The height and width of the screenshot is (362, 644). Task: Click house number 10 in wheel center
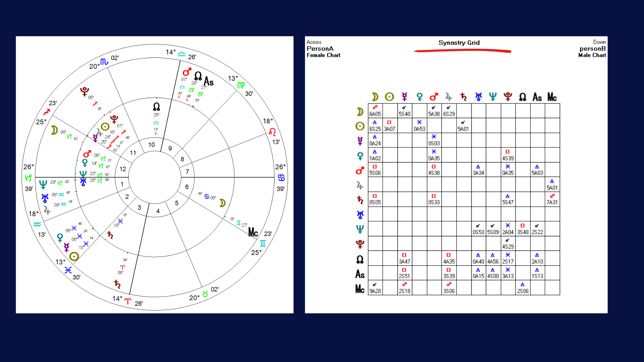coord(152,145)
